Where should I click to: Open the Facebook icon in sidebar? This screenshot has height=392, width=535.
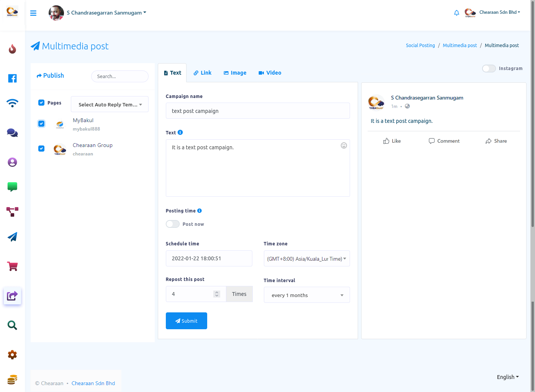pos(12,78)
